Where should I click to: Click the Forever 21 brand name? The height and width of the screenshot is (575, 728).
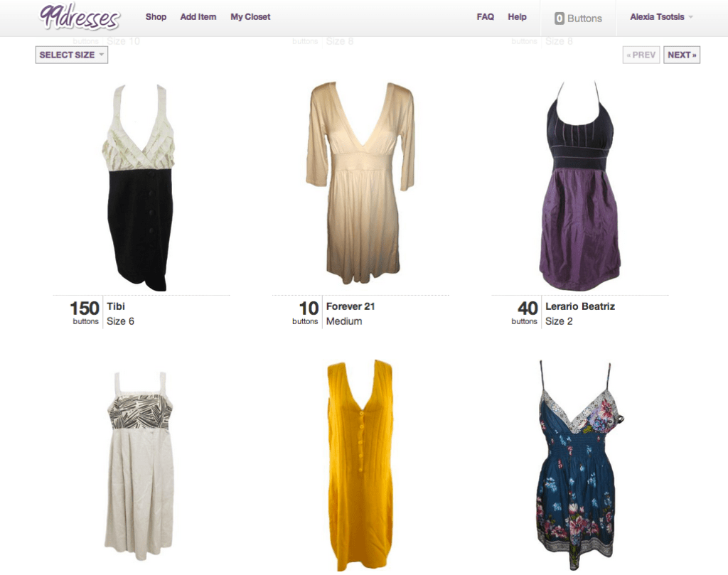(x=350, y=306)
